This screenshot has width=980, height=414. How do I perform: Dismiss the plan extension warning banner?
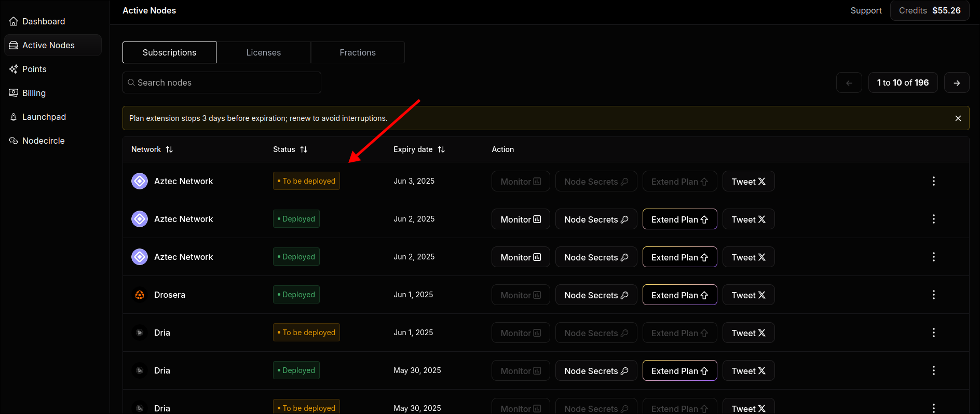pyautogui.click(x=958, y=118)
